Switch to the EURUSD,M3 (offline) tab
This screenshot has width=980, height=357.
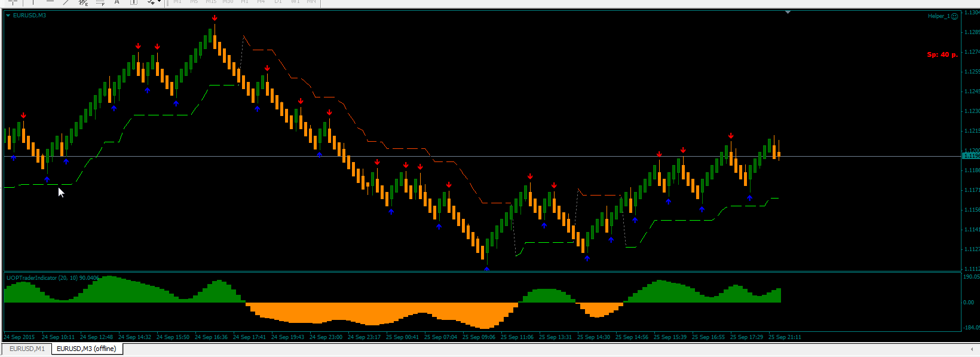click(87, 349)
